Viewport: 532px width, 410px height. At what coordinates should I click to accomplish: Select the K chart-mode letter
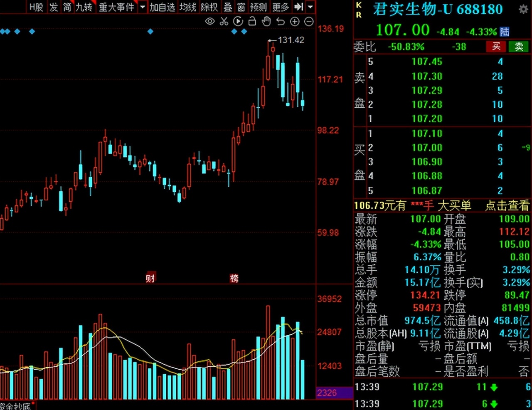pyautogui.click(x=359, y=5)
